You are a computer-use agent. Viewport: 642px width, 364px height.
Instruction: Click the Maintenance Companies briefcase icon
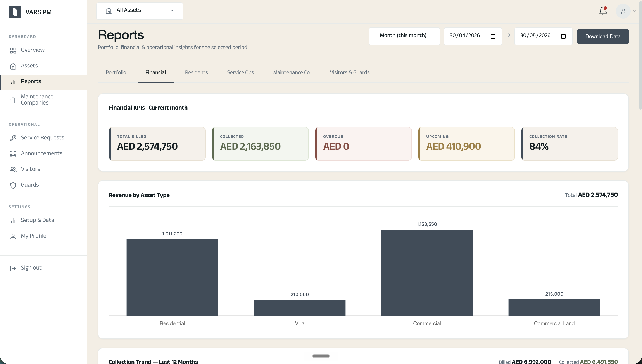(13, 100)
